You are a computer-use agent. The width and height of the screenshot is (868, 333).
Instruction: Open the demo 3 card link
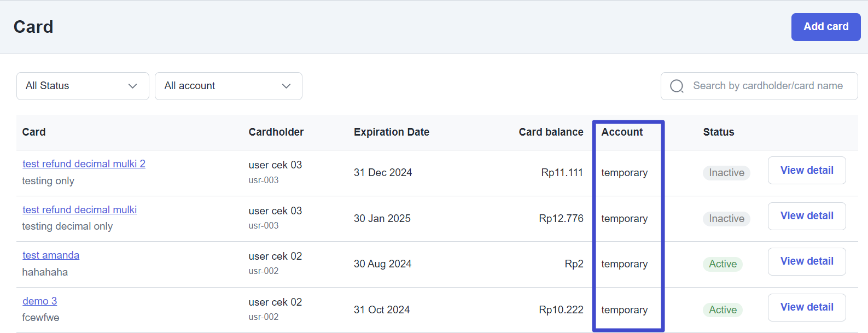[x=39, y=301]
